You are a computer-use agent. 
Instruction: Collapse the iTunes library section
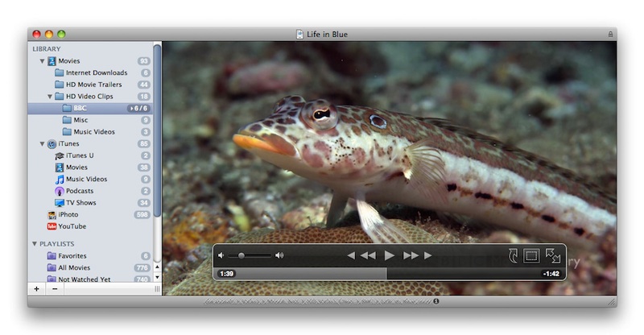tap(42, 144)
